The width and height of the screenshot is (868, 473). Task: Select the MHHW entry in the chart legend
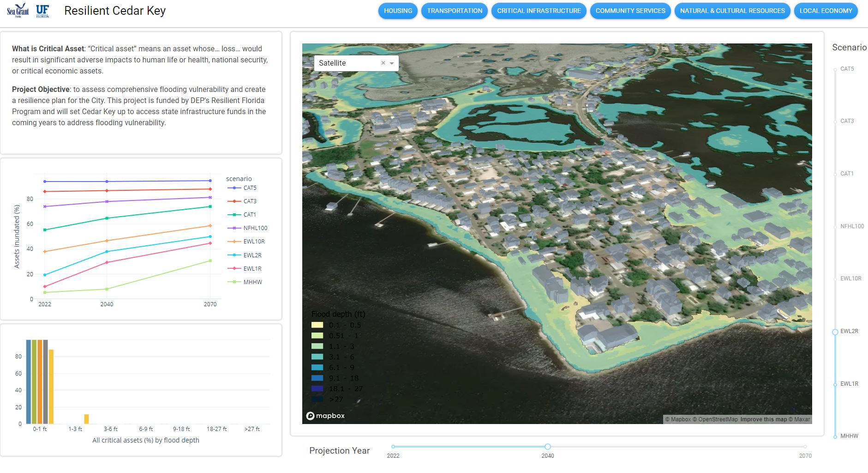(252, 281)
